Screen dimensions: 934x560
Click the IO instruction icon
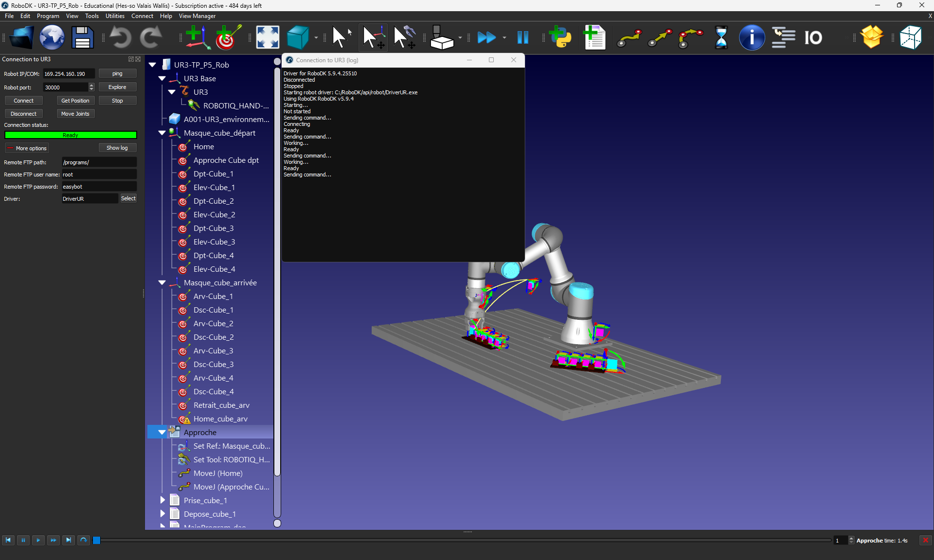(813, 37)
